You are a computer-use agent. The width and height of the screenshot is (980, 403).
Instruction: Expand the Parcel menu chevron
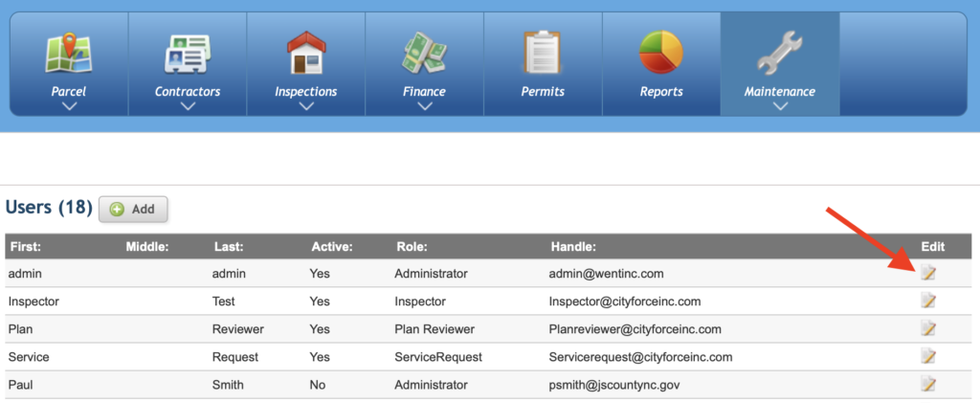[x=69, y=106]
